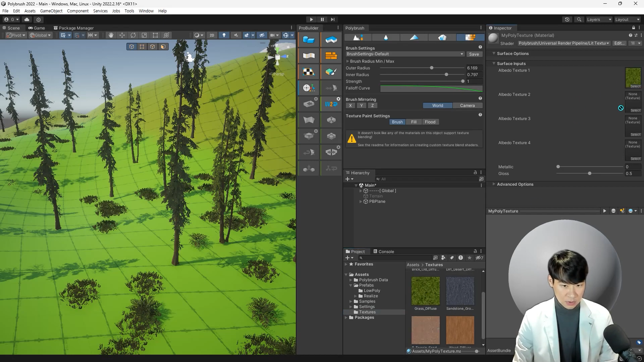Switch mirroring space to Camera
Screen dimensions: 644x362
[467, 106]
